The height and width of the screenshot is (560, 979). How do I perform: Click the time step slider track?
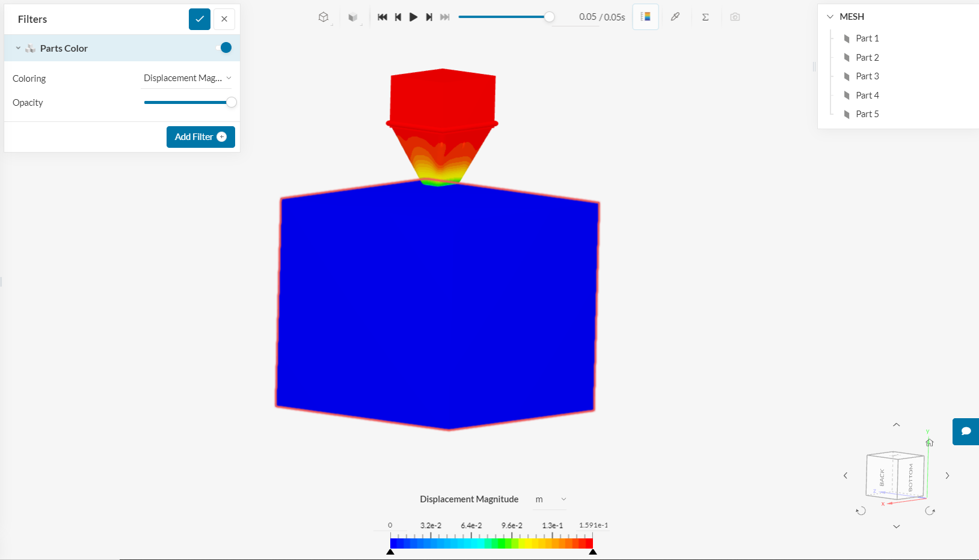pyautogui.click(x=504, y=17)
